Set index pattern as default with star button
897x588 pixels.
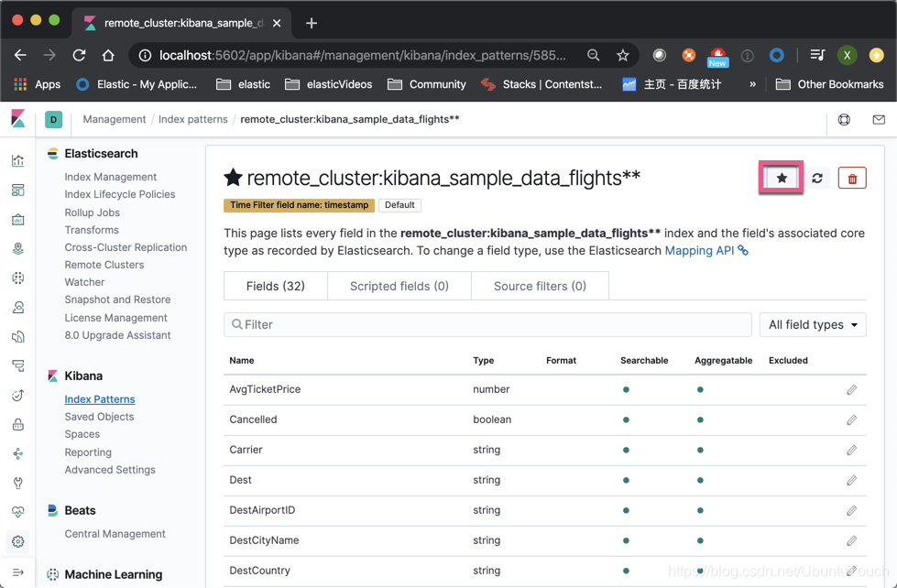782,178
